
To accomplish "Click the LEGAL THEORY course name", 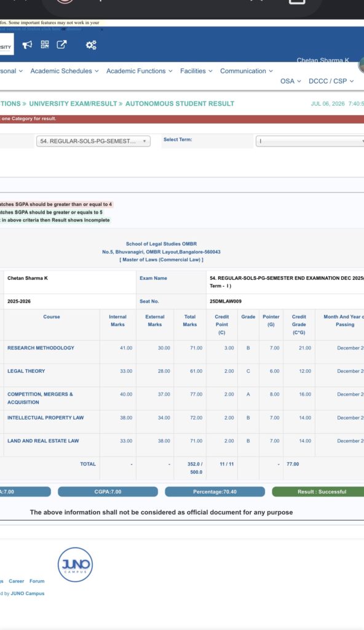I will 26,371.
